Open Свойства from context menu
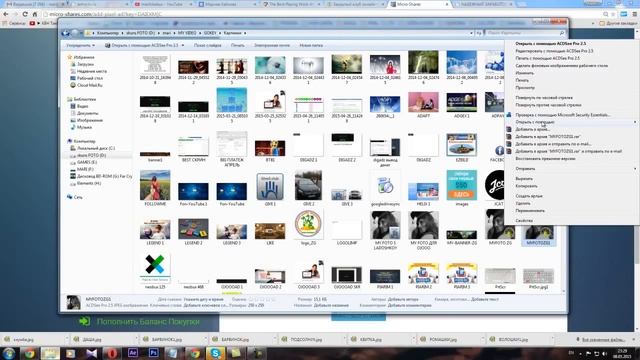This screenshot has height=360, width=640. coord(524,220)
